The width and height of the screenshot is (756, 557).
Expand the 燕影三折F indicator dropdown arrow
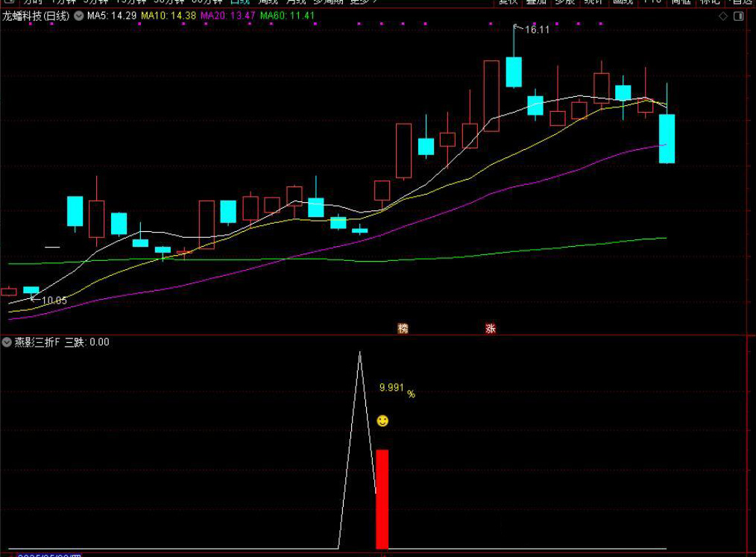7,342
